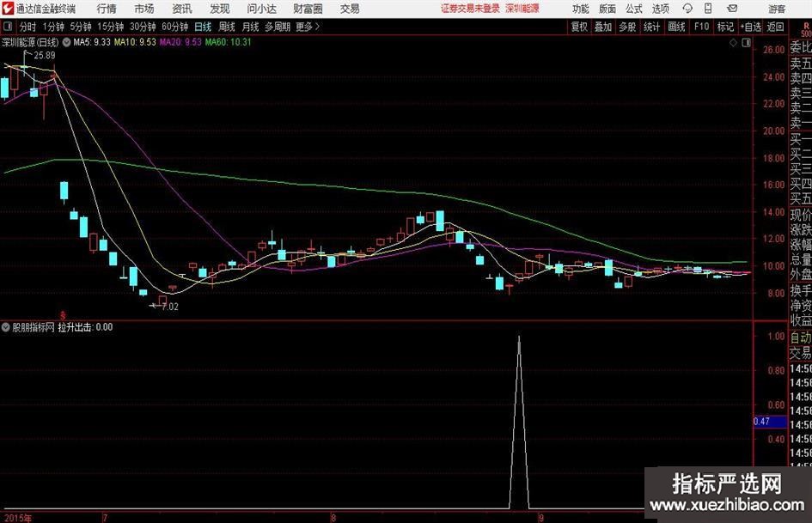This screenshot has width=812, height=523.
Task: Click the 通达信 app logo icon
Action: (8, 9)
